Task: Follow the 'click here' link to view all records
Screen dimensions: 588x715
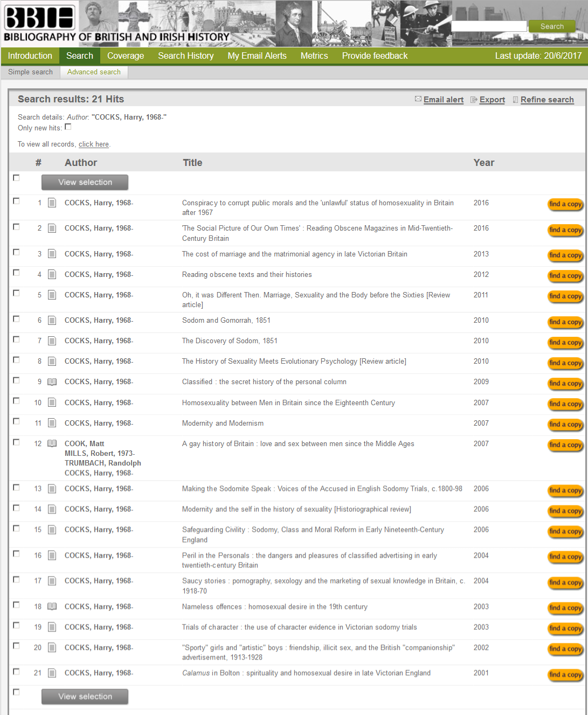Action: (94, 144)
